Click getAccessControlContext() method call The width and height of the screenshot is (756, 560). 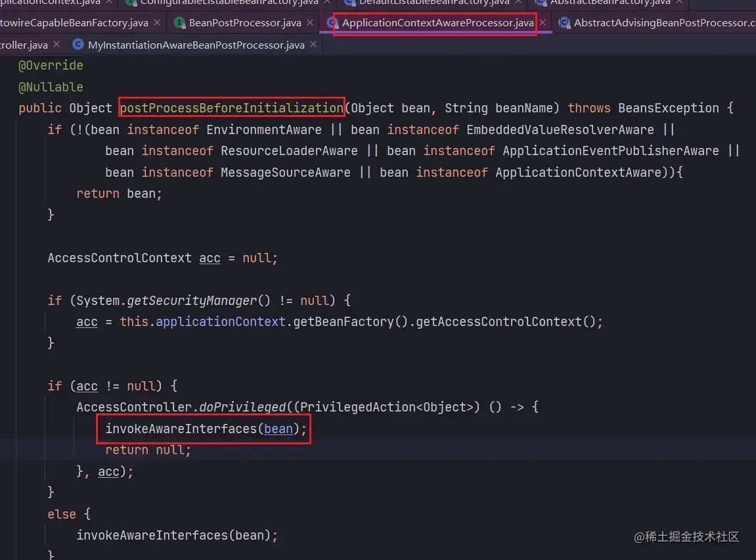click(x=506, y=321)
